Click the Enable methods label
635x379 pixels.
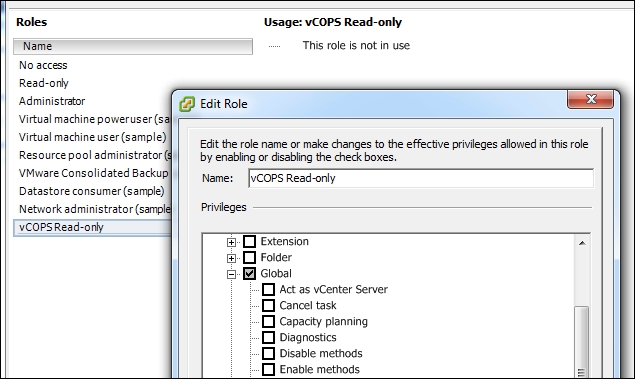tap(320, 369)
